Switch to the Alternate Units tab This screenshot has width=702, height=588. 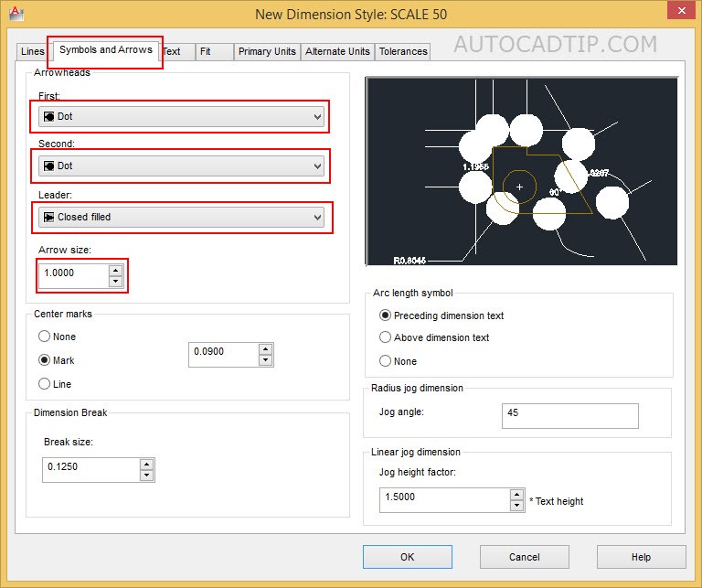click(x=337, y=51)
